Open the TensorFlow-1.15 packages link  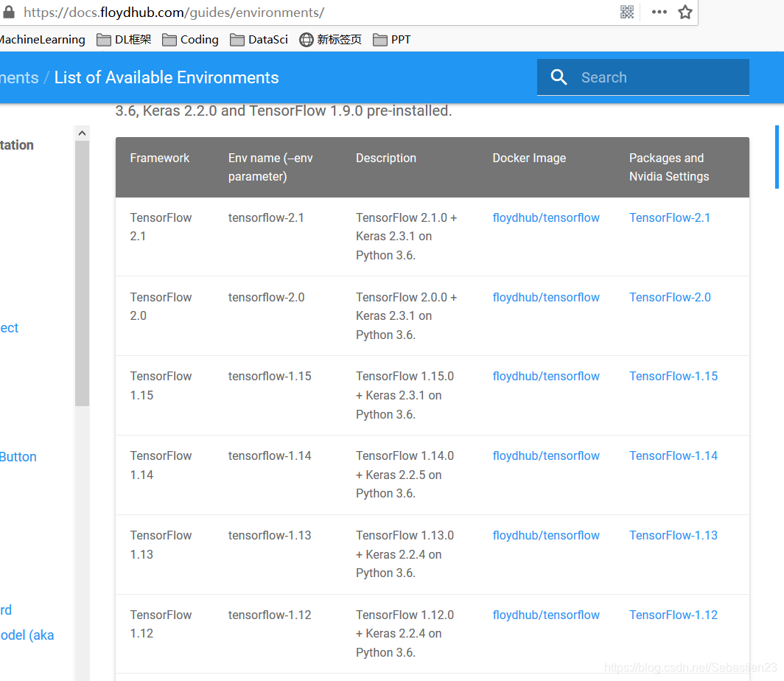673,377
